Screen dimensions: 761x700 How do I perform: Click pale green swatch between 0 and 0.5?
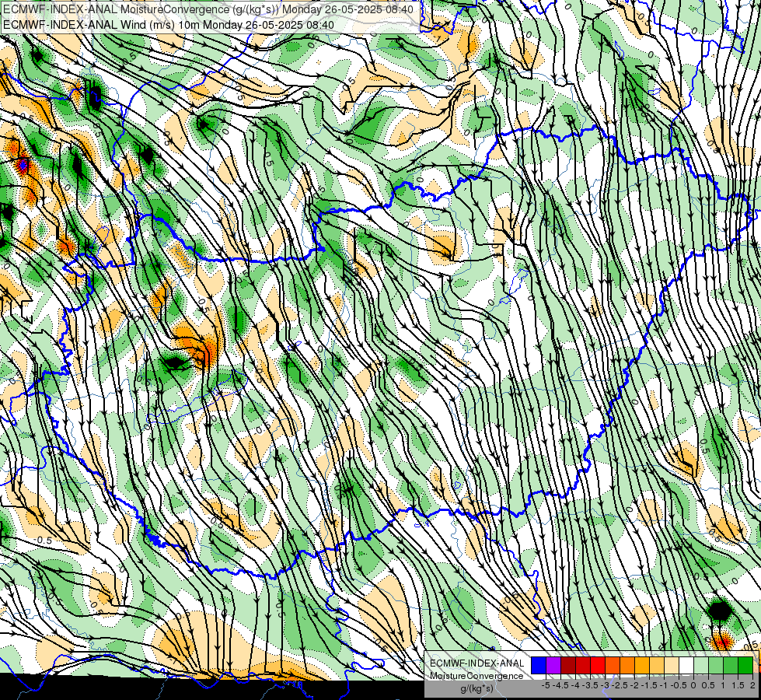click(701, 666)
